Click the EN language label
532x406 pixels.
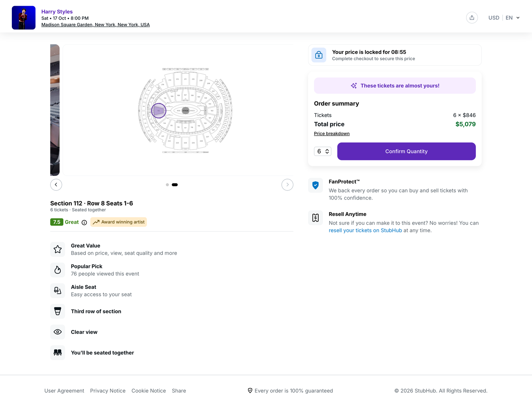click(509, 18)
